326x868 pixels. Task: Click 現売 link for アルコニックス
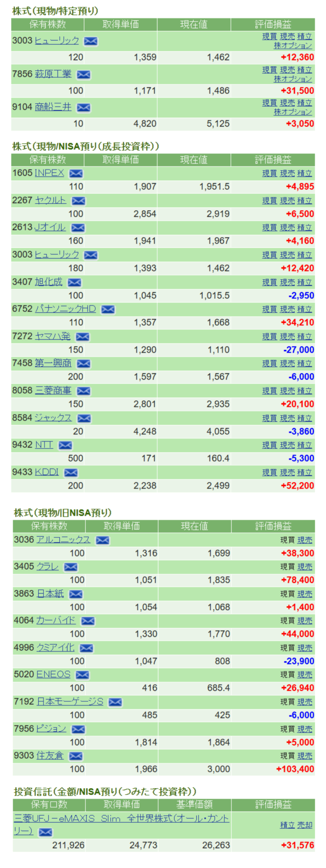(305, 540)
